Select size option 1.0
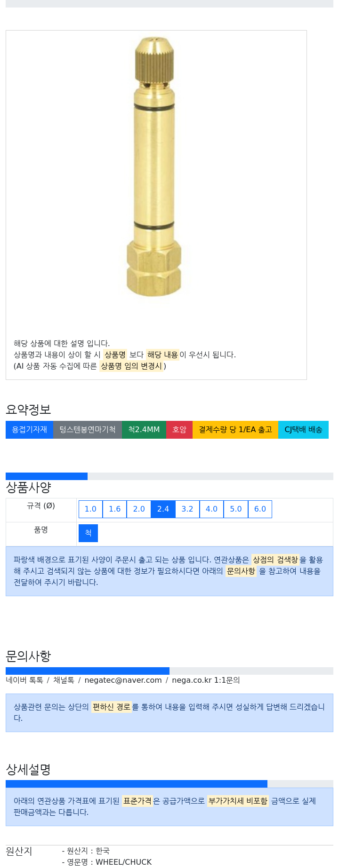 click(x=90, y=509)
